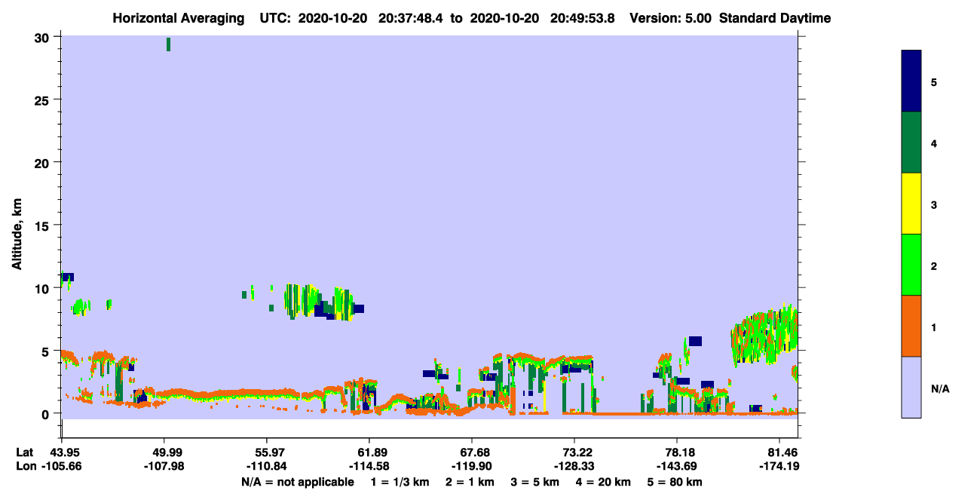This screenshot has width=980, height=503.
Task: Click the end time '20:49:53.8' in title
Action: [584, 18]
